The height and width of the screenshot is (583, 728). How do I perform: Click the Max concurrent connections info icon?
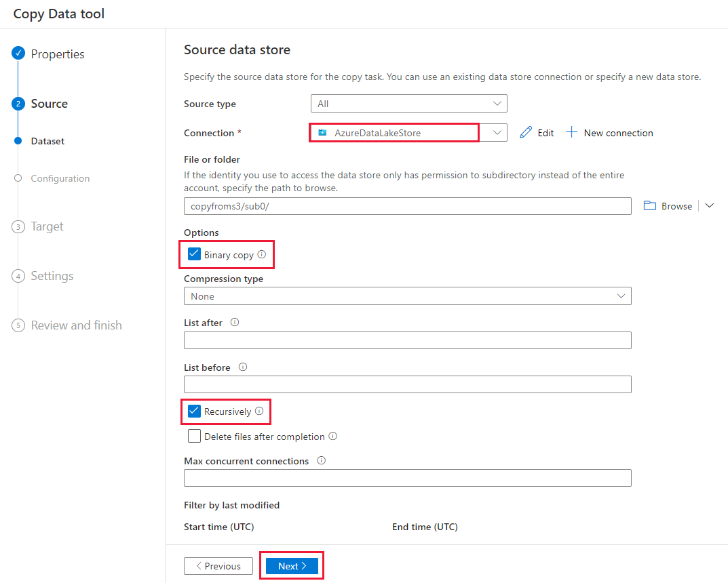point(322,460)
